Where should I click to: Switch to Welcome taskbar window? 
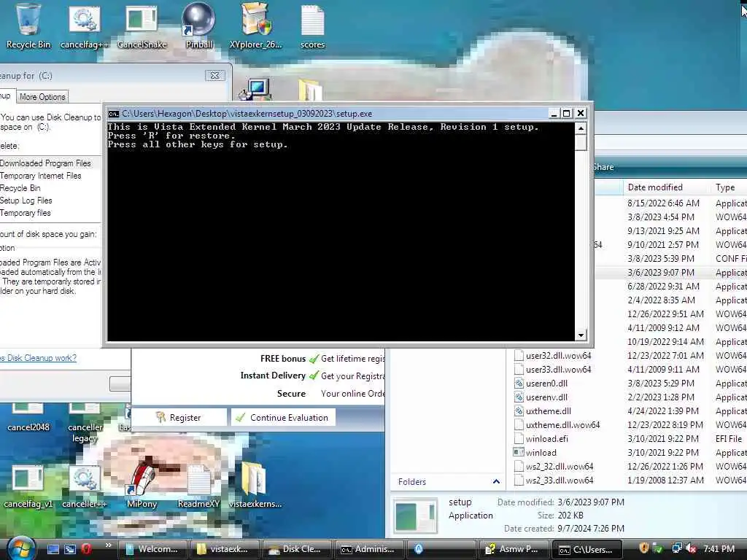tap(152, 549)
